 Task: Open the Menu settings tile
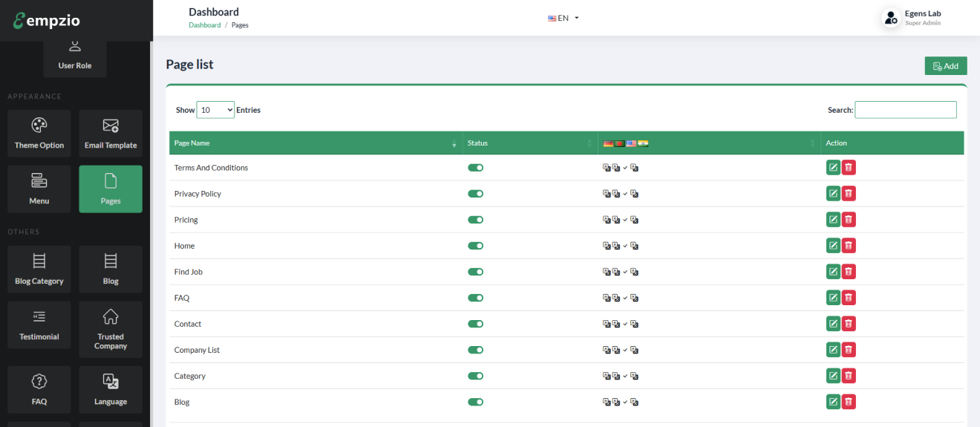coord(39,189)
